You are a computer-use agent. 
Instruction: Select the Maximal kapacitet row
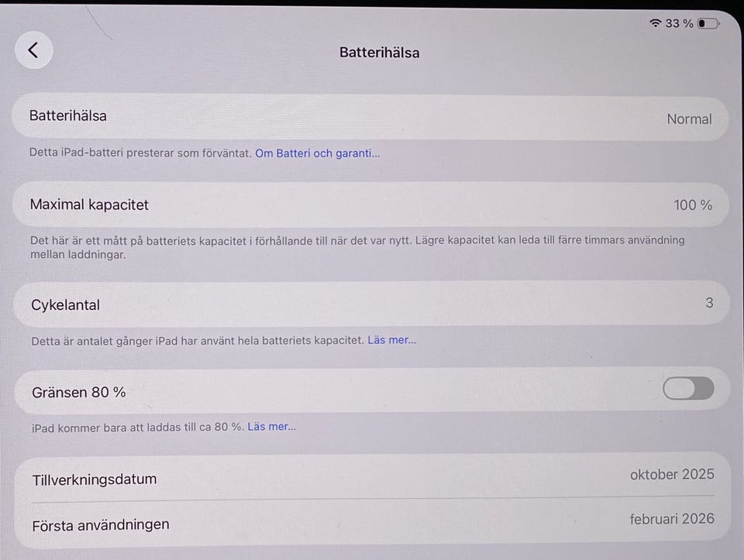click(x=370, y=205)
